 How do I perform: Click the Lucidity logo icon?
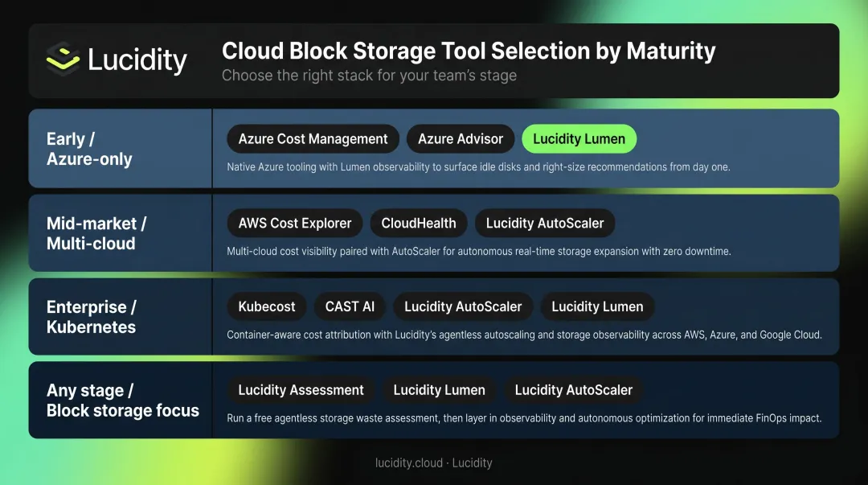tap(63, 58)
